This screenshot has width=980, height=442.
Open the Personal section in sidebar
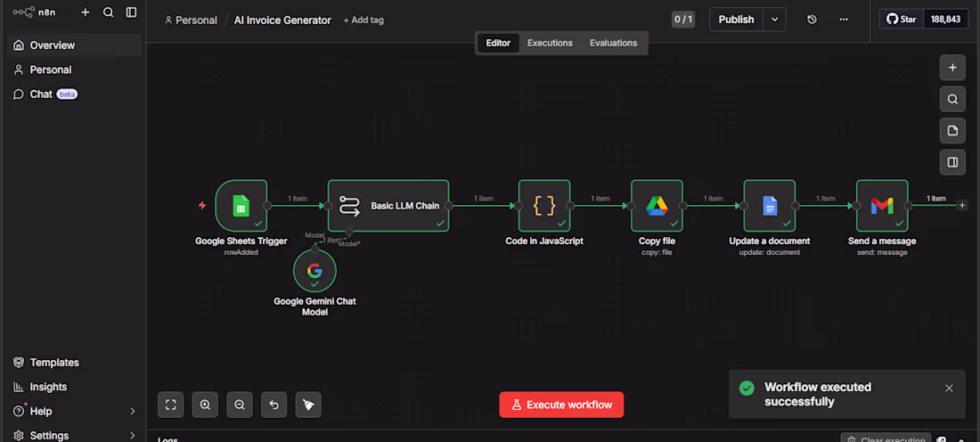[x=74, y=70]
